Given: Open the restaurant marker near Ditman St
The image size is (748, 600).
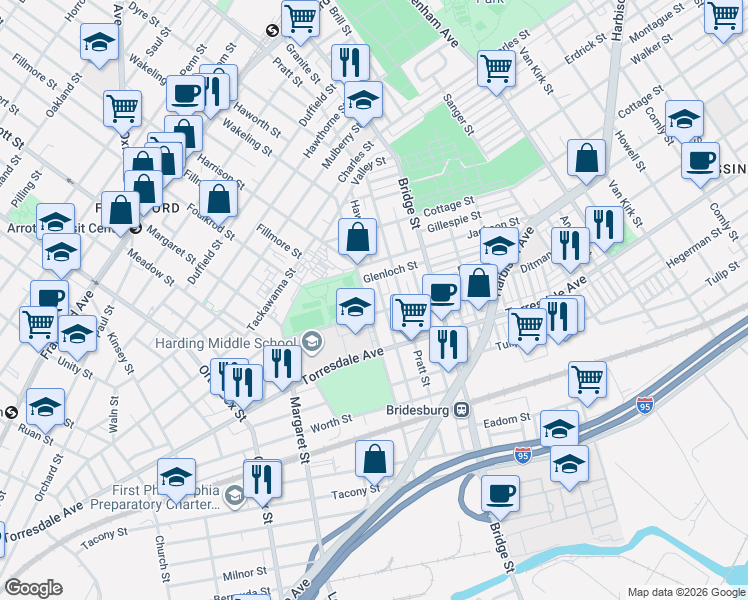Looking at the screenshot, I should (x=570, y=249).
